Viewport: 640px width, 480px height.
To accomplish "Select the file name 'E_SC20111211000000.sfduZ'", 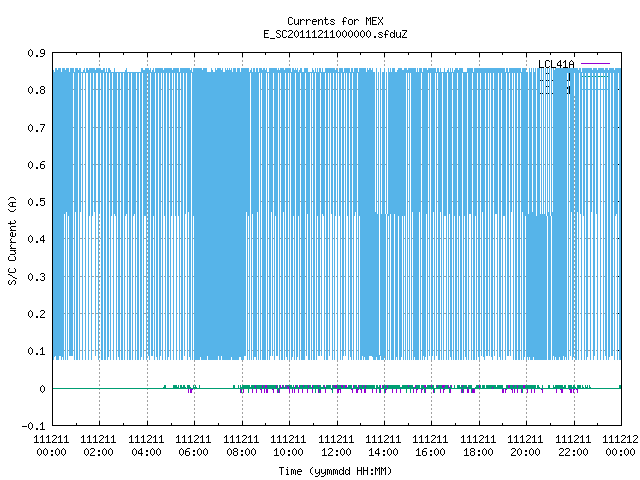I will pyautogui.click(x=335, y=34).
